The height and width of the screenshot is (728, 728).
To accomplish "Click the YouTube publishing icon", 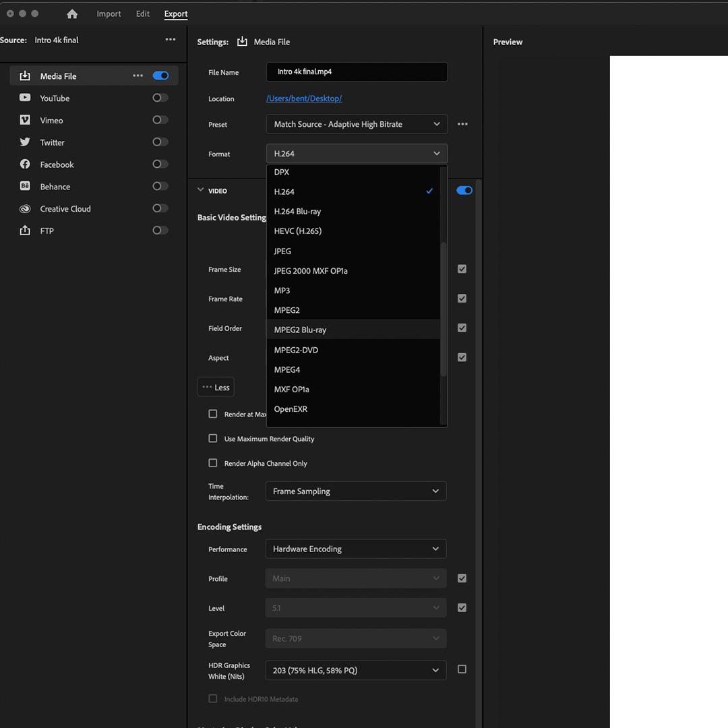I will click(x=26, y=98).
